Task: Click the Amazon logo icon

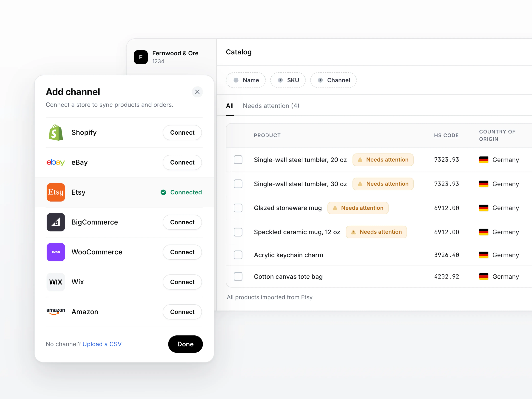Action: (56, 311)
